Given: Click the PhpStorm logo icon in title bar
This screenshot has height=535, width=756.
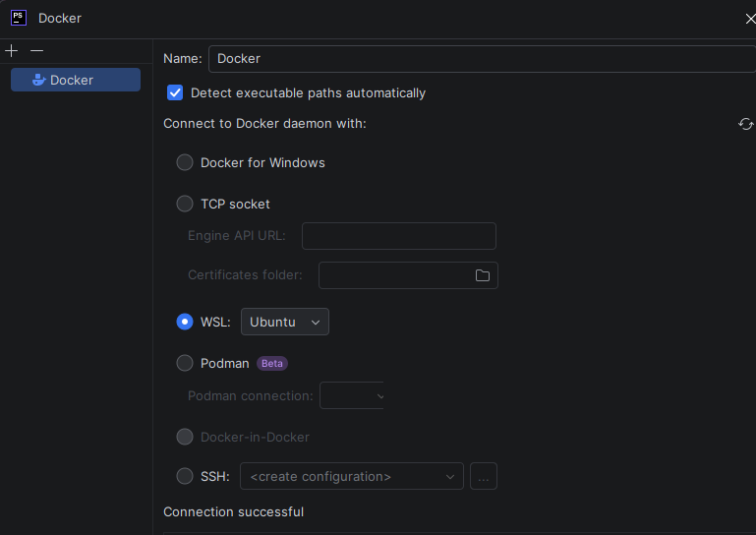Looking at the screenshot, I should click(x=19, y=18).
